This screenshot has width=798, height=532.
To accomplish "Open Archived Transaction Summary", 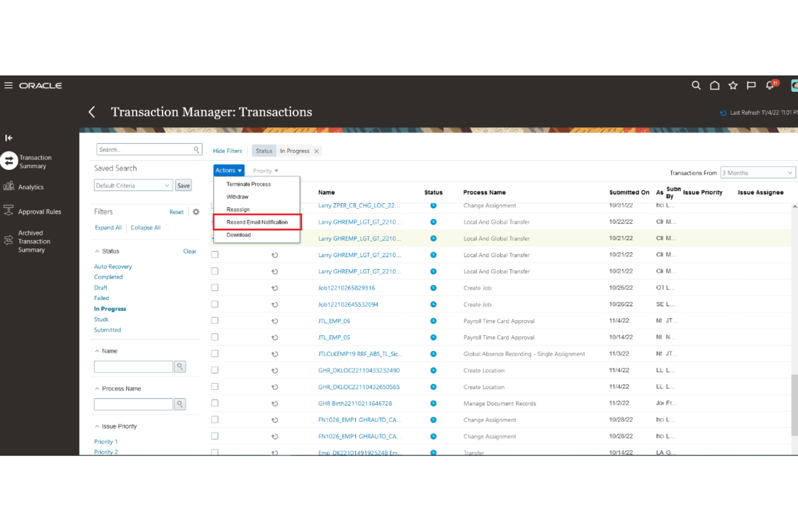I will [33, 241].
